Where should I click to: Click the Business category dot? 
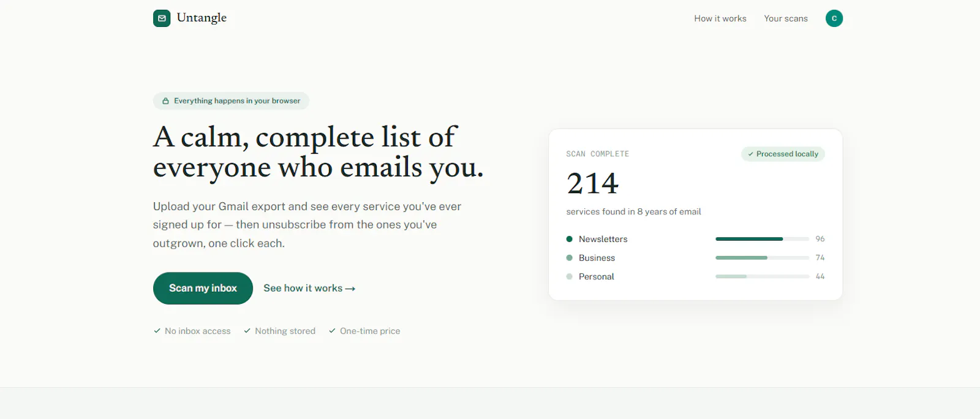click(x=570, y=258)
